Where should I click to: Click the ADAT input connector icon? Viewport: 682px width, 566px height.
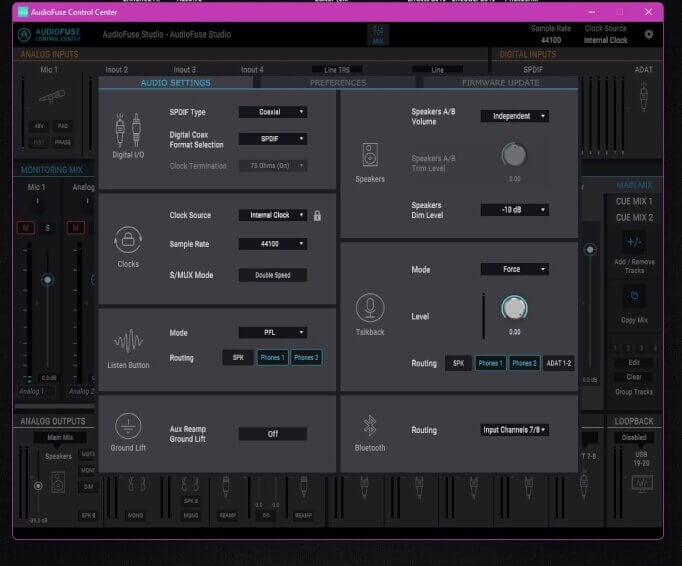(x=644, y=97)
